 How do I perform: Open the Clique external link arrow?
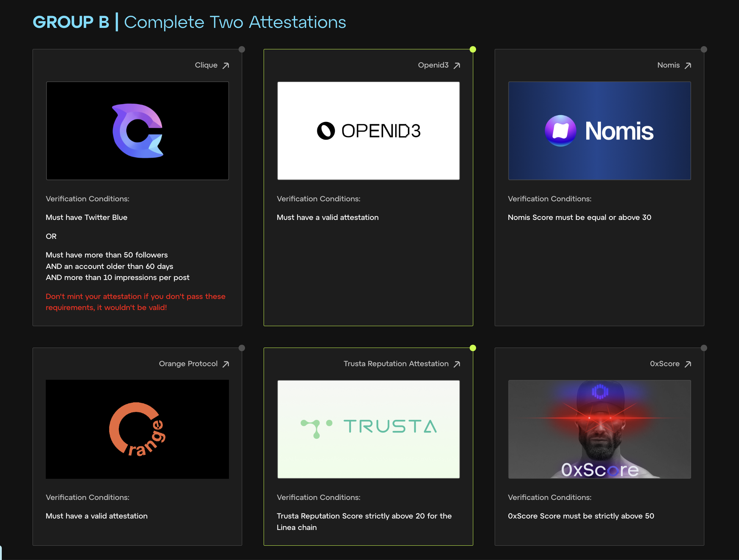[x=226, y=65]
